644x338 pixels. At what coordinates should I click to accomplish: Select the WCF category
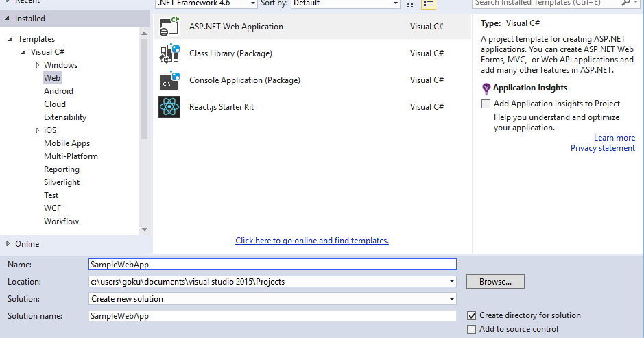pyautogui.click(x=52, y=208)
